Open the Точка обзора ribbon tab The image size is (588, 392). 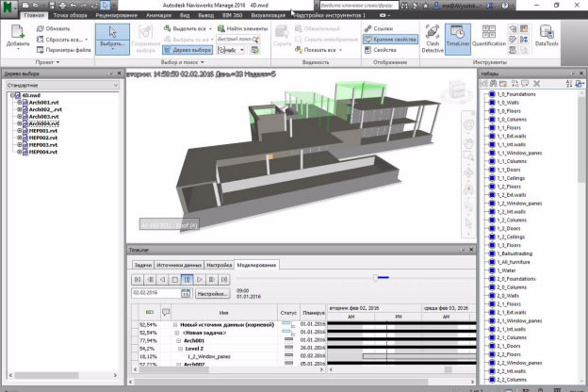(x=70, y=15)
